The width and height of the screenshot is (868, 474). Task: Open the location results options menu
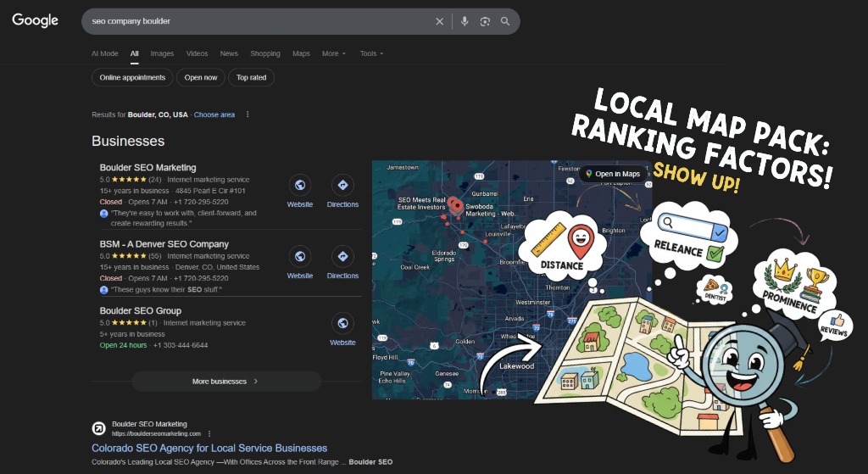[248, 114]
